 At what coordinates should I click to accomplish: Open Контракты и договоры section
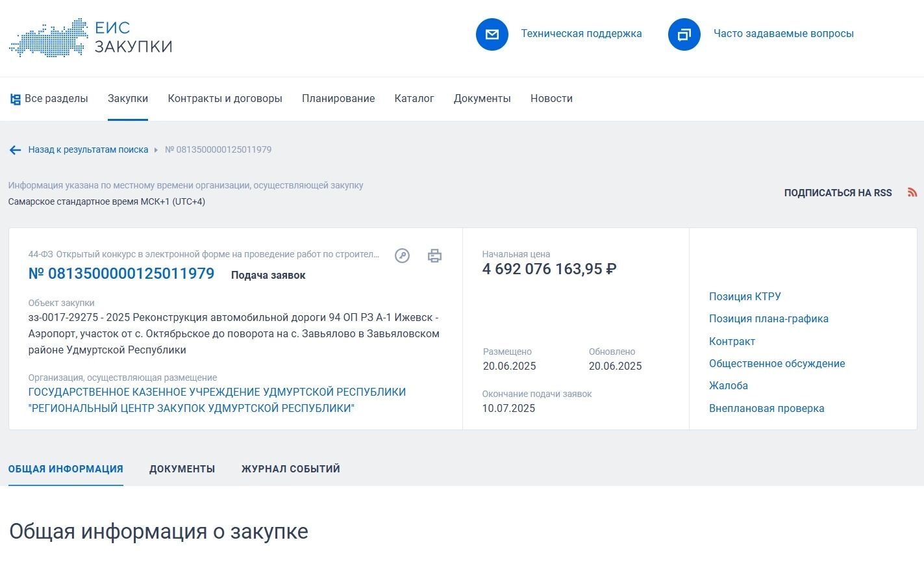[225, 99]
